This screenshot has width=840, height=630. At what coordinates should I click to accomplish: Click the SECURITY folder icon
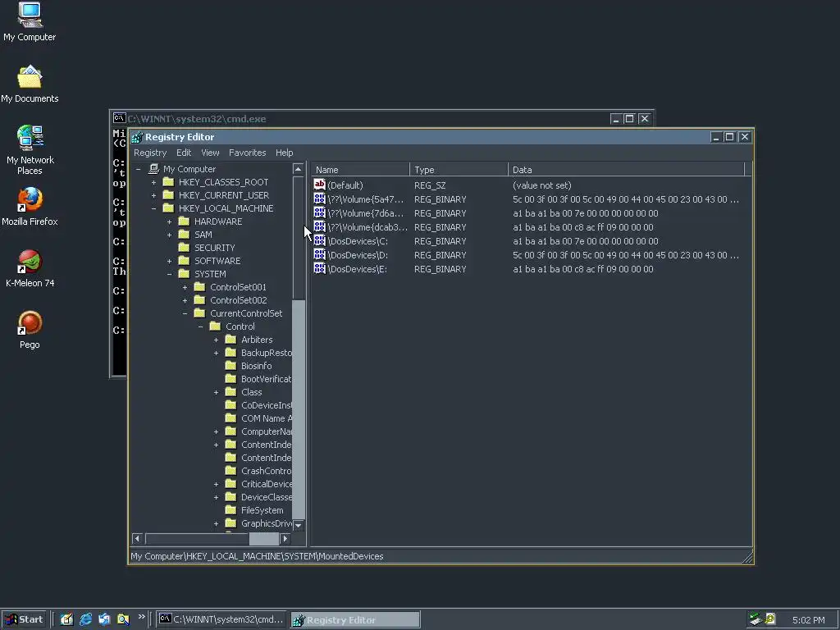pyautogui.click(x=184, y=248)
